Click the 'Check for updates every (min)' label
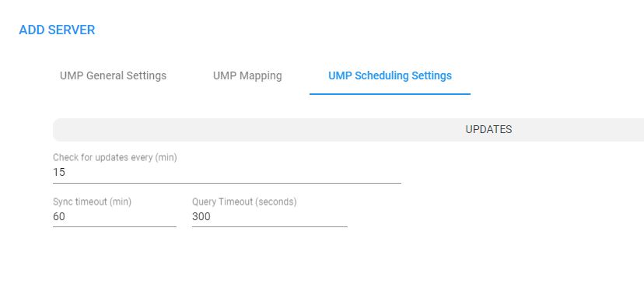This screenshot has width=644, height=291. (115, 157)
